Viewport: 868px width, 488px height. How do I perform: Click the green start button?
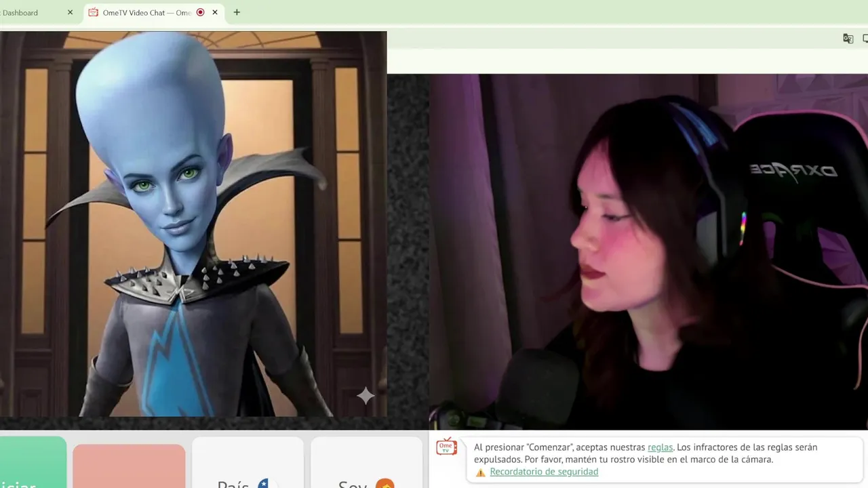(x=33, y=462)
